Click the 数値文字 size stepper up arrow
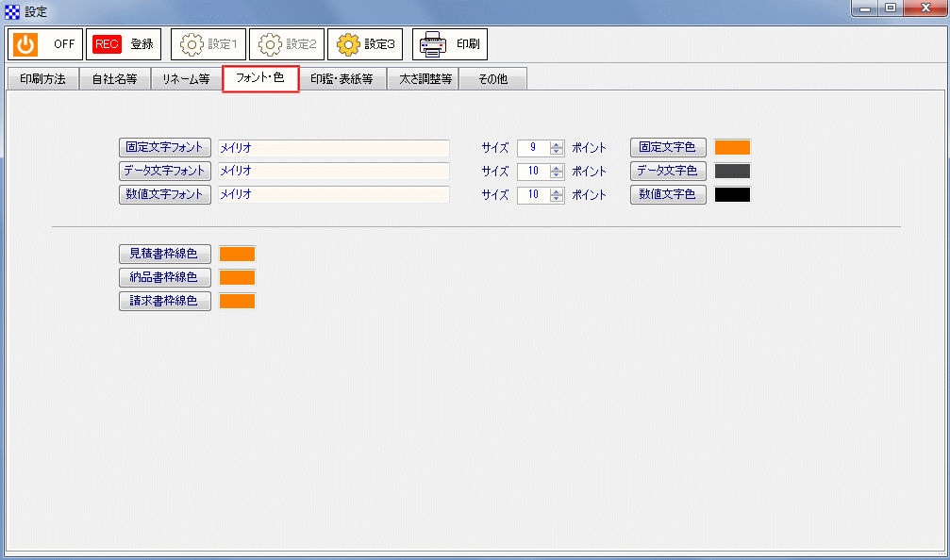 point(557,191)
